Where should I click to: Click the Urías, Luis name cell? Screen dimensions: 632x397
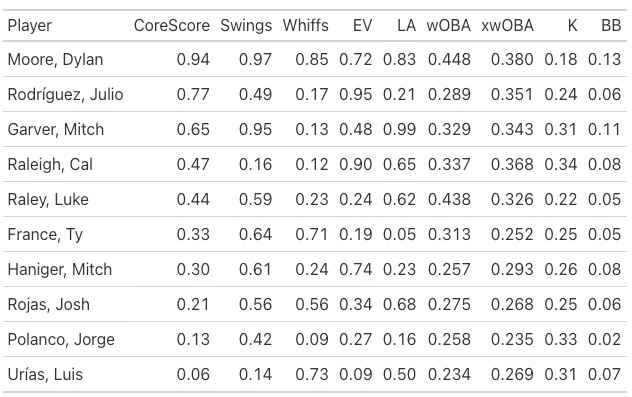point(45,374)
